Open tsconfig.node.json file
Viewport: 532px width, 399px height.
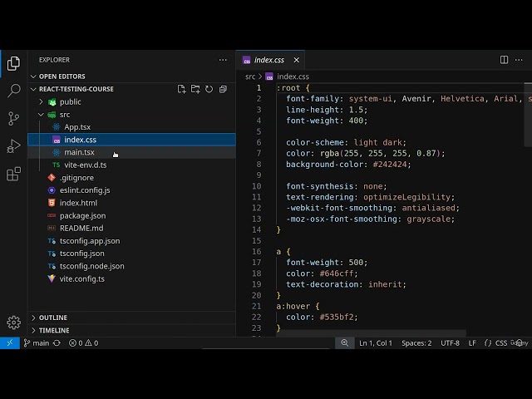tap(131, 266)
